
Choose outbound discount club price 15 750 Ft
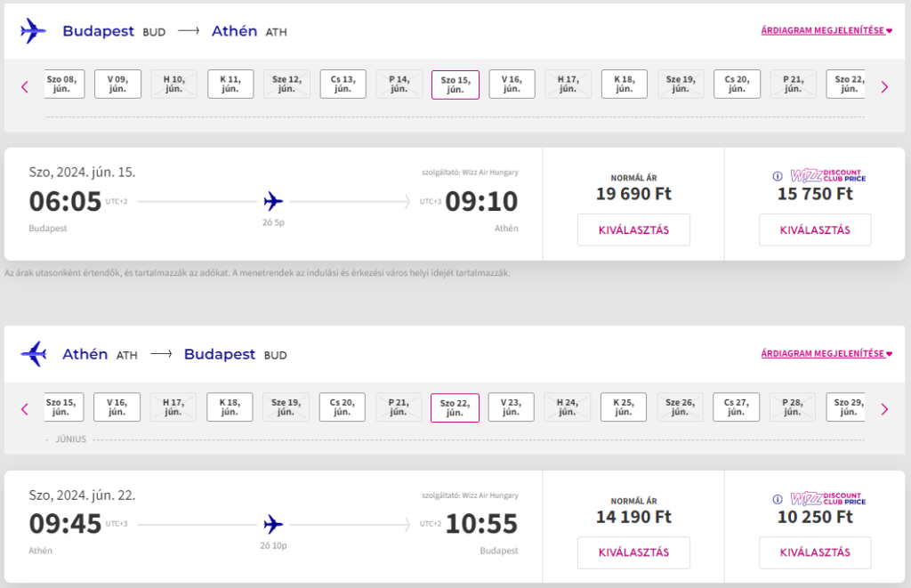[815, 230]
